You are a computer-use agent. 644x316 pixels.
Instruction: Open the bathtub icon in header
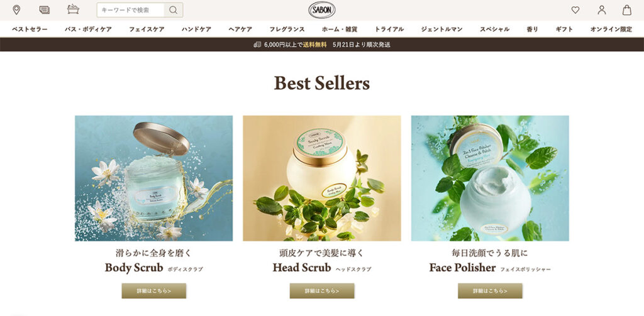[73, 9]
